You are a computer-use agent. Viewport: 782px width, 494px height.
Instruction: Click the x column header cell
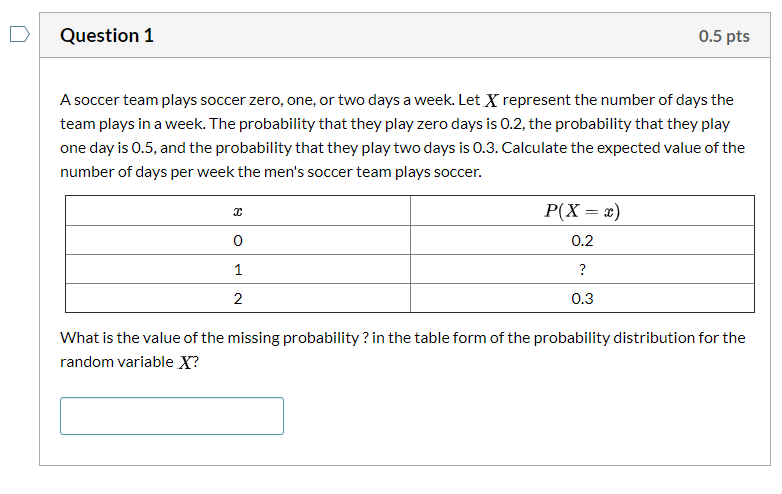point(238,211)
